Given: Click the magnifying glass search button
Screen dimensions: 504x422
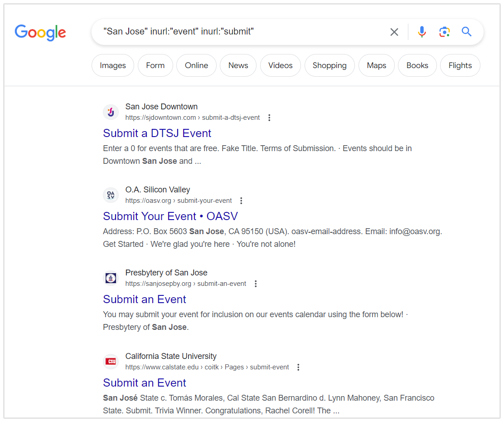Looking at the screenshot, I should click(x=466, y=32).
